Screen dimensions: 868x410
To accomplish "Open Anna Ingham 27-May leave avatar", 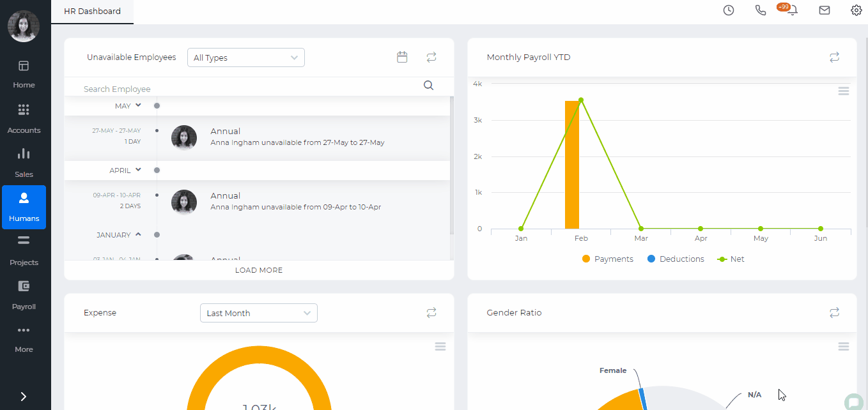I will tap(184, 137).
